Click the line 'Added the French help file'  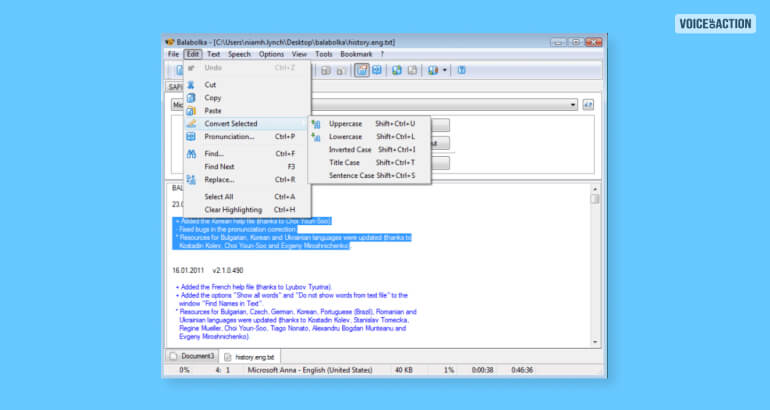click(x=254, y=287)
